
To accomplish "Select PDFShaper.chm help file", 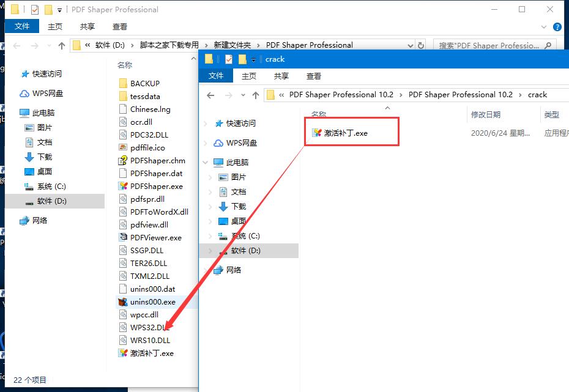I will (x=152, y=161).
